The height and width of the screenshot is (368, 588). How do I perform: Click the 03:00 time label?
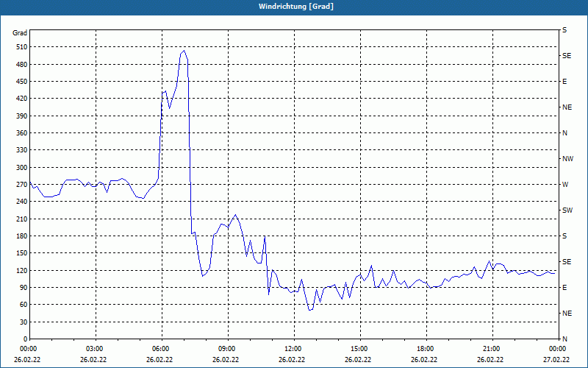pos(96,348)
